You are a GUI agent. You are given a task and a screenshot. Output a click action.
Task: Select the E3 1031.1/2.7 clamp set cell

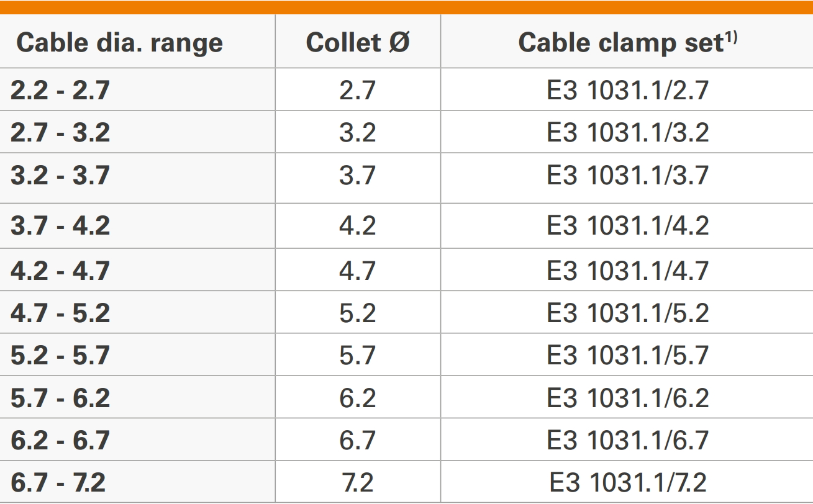(x=627, y=91)
